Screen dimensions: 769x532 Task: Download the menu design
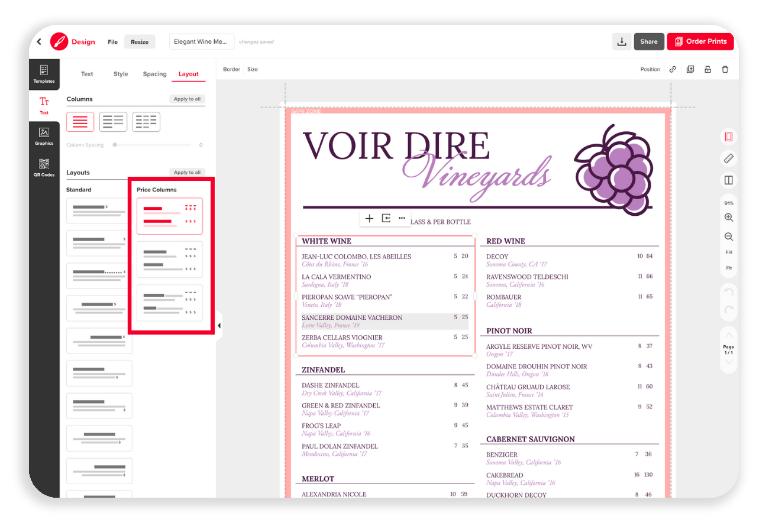pos(621,41)
